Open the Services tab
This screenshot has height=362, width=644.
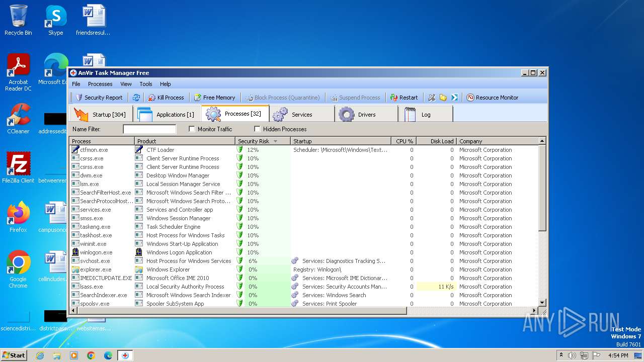tap(302, 114)
